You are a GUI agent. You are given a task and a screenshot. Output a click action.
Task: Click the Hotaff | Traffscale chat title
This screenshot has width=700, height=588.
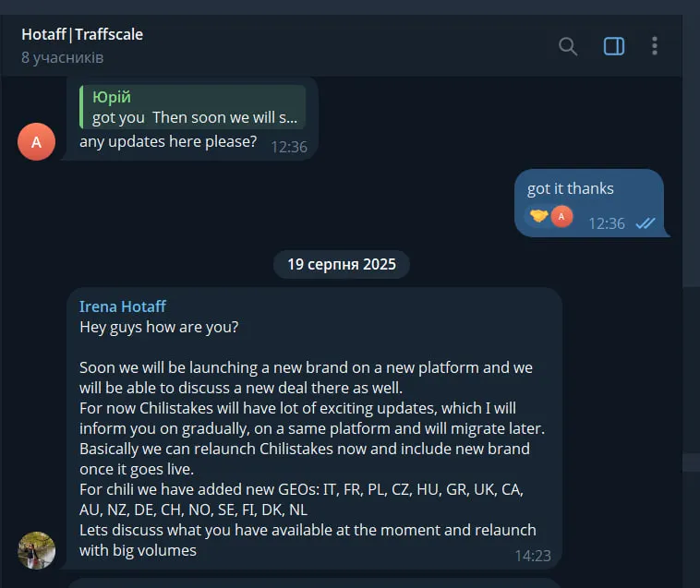[x=82, y=34]
